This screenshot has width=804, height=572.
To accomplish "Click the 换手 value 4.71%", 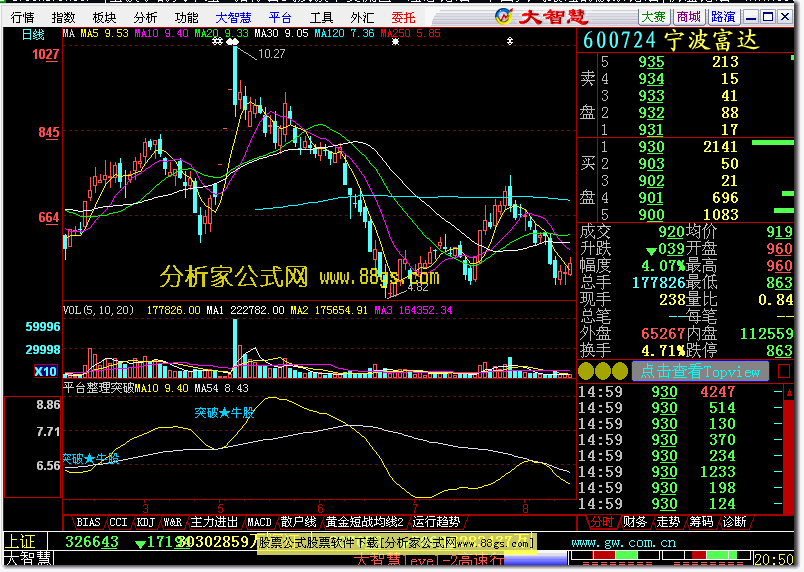I will (x=663, y=351).
